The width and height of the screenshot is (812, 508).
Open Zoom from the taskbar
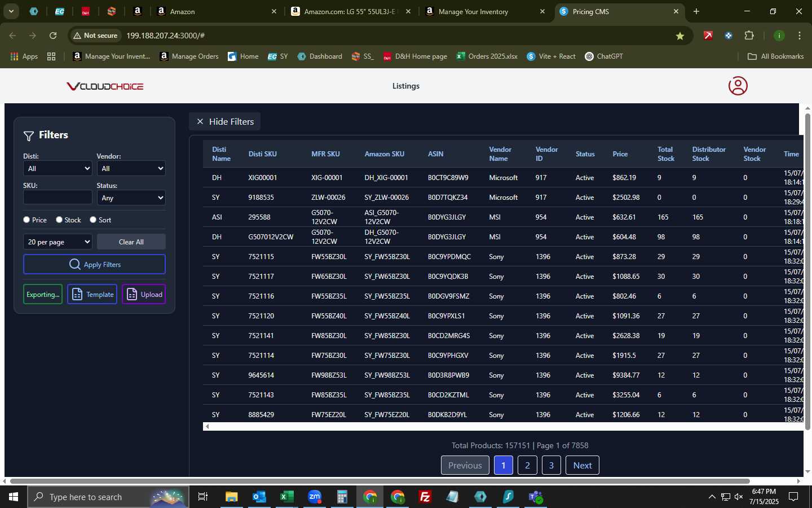point(314,497)
